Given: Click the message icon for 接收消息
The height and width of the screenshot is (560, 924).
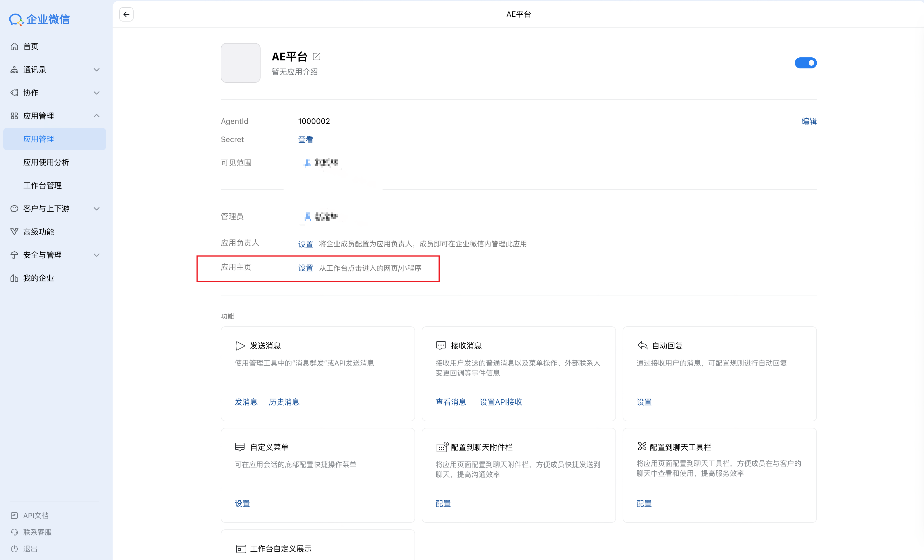Looking at the screenshot, I should coord(441,346).
